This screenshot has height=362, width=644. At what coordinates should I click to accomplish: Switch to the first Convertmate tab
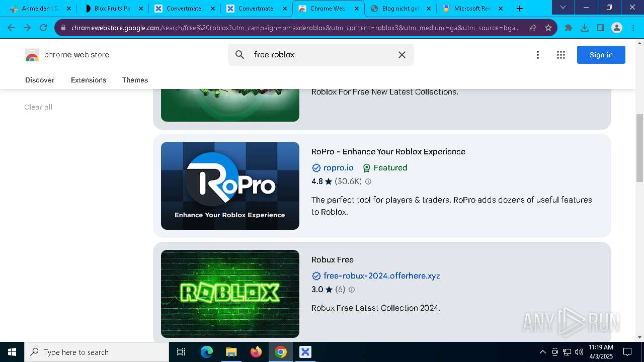pyautogui.click(x=185, y=9)
